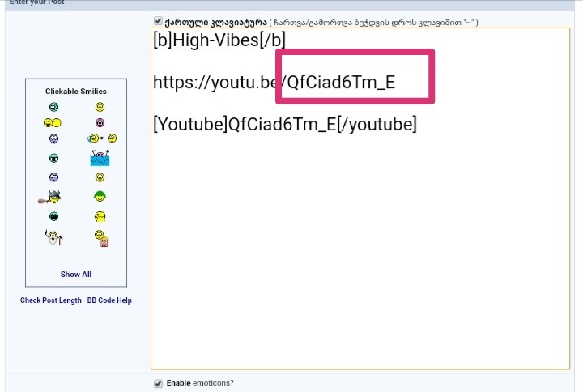
Task: Open the BB Code Help link
Action: pyautogui.click(x=109, y=300)
